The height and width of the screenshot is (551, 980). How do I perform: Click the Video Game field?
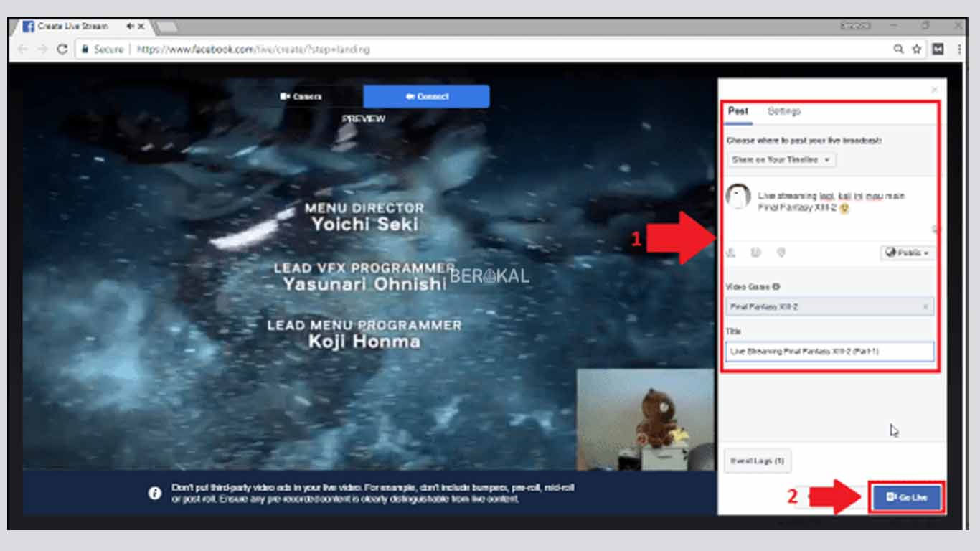[830, 307]
